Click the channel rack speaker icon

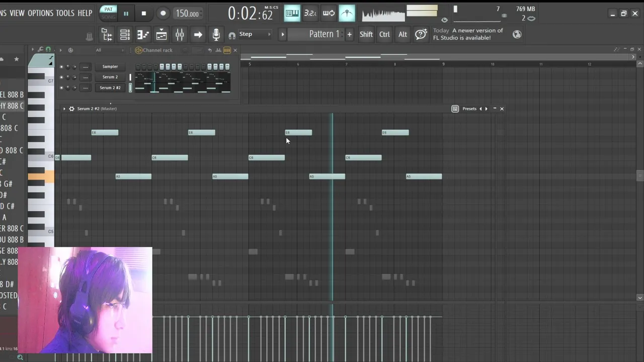click(138, 50)
